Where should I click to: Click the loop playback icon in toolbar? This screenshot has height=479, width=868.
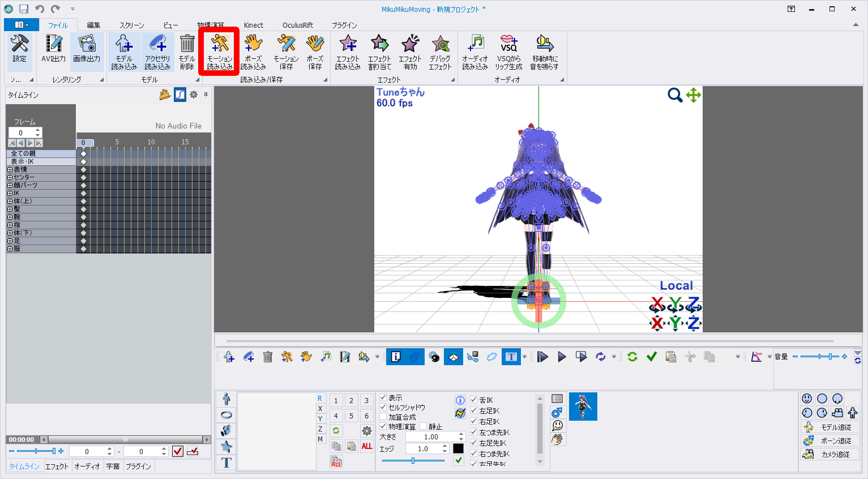point(600,357)
